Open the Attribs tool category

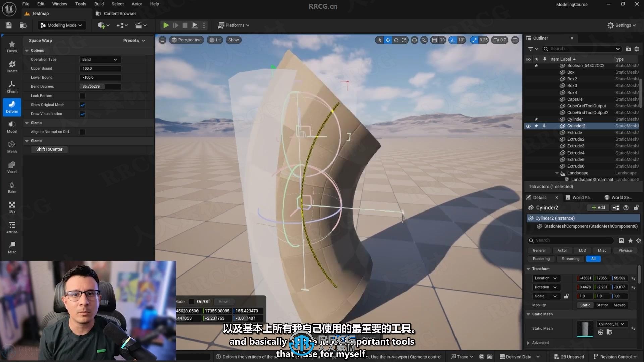tap(12, 228)
